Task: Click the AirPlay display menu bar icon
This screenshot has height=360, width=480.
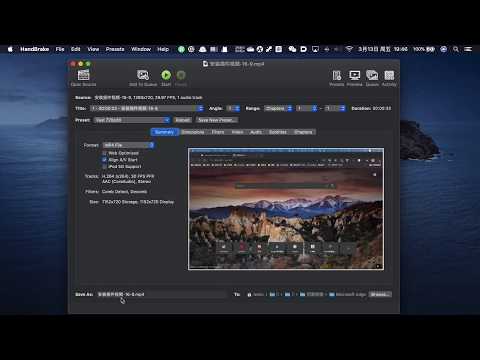Action: pyautogui.click(x=315, y=49)
